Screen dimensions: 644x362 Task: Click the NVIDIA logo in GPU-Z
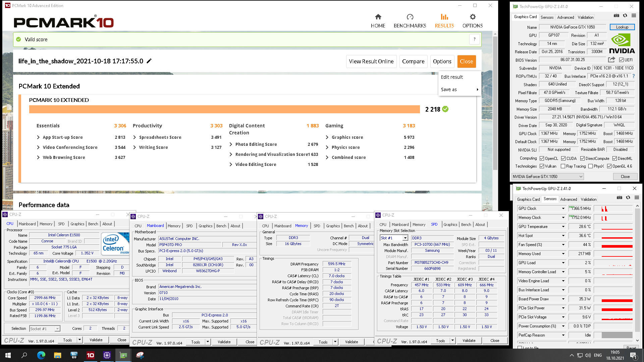point(622,44)
